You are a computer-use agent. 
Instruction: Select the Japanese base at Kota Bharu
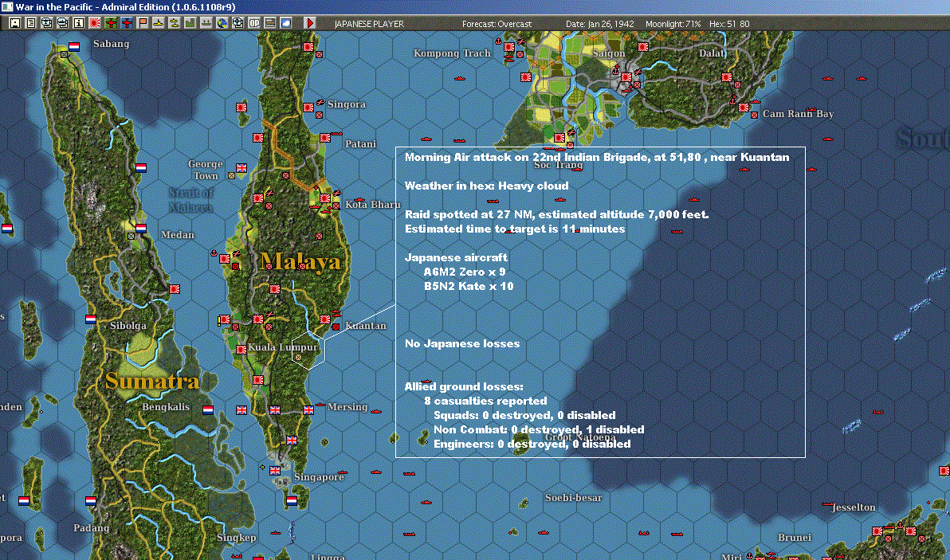click(x=324, y=198)
